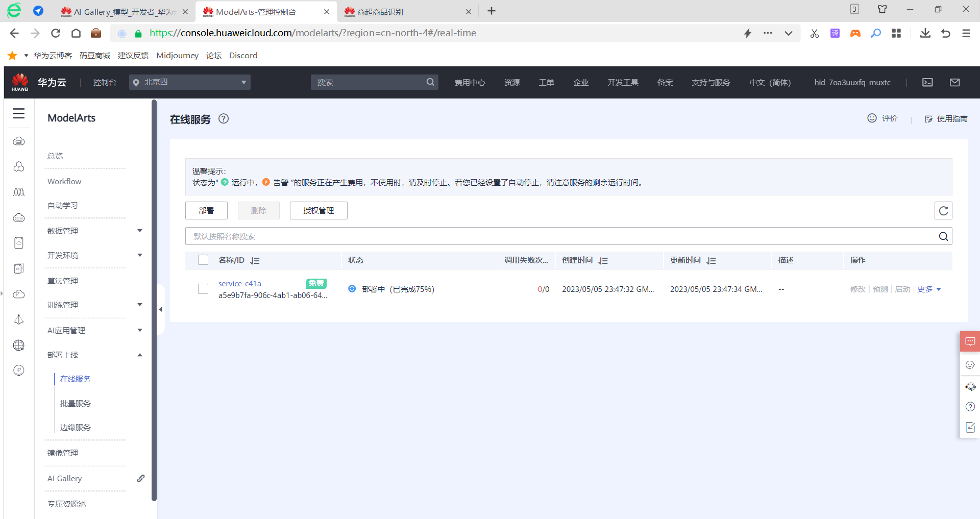Open 边缘服务 in sidebar
The image size is (980, 519).
click(x=76, y=427)
